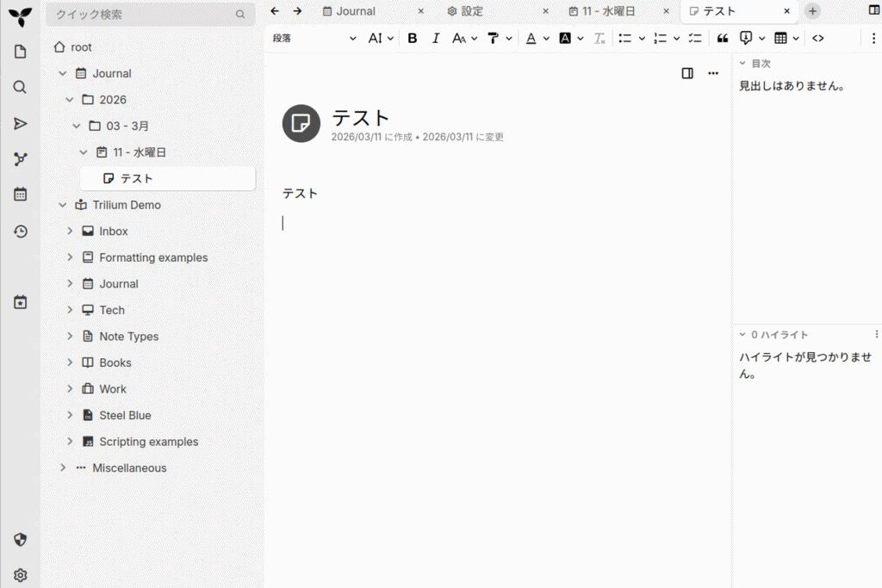Click the new note icon in left sidebar
Image resolution: width=882 pixels, height=588 pixels.
21,52
